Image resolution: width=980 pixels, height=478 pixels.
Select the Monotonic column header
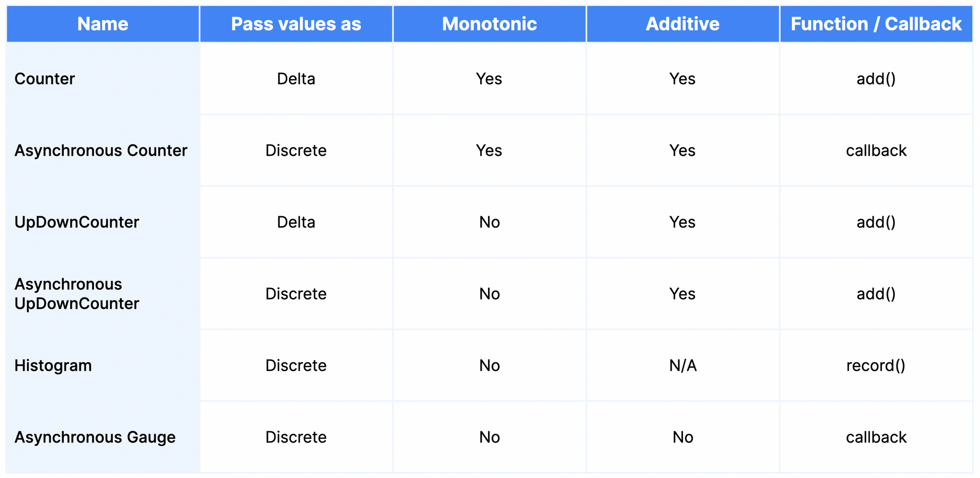pyautogui.click(x=489, y=24)
